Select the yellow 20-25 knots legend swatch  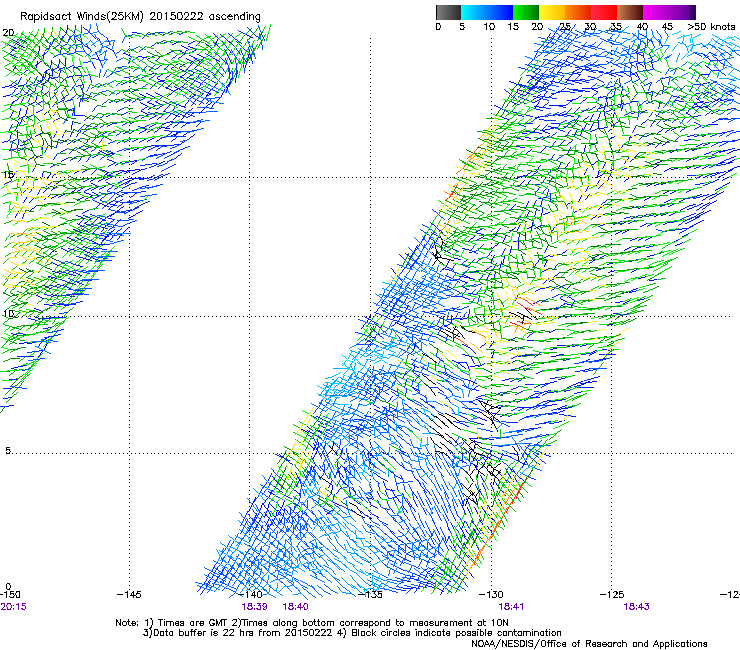pos(552,12)
